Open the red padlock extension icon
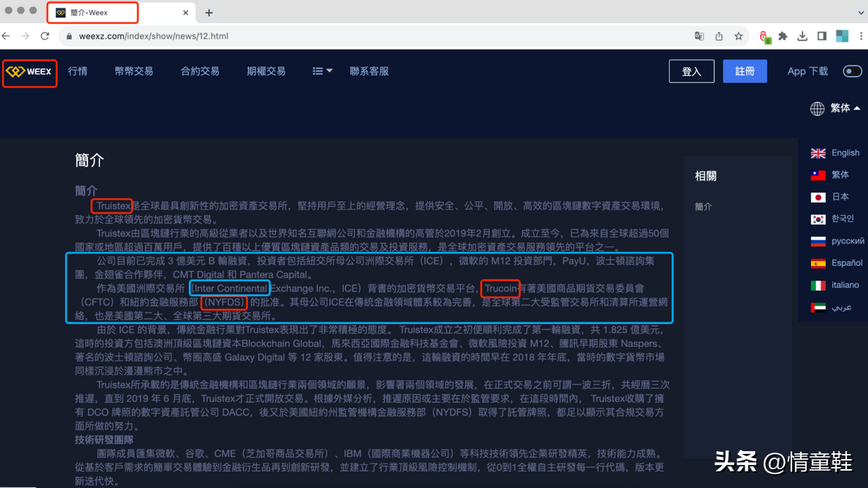Screen dimensions: 868x488 click(765, 36)
